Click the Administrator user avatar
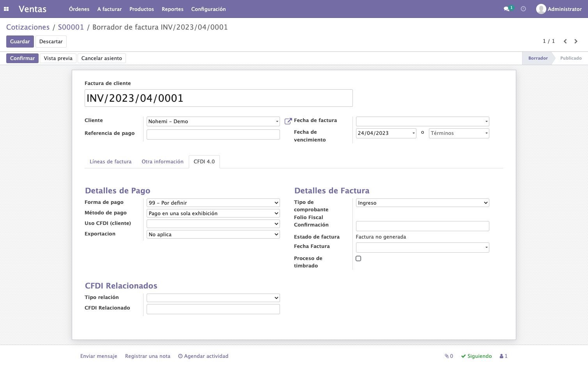This screenshot has width=588, height=368. (x=541, y=9)
